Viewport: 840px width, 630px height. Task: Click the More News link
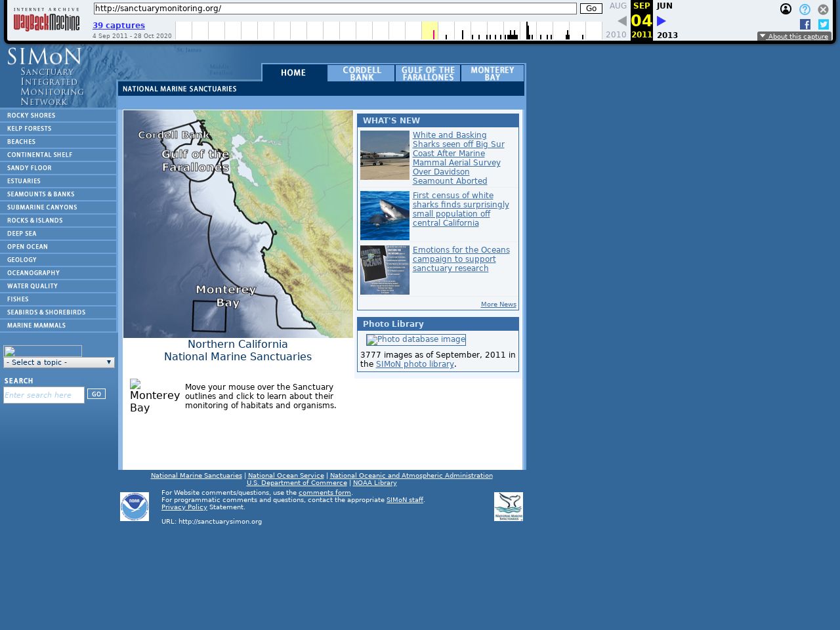click(x=498, y=304)
